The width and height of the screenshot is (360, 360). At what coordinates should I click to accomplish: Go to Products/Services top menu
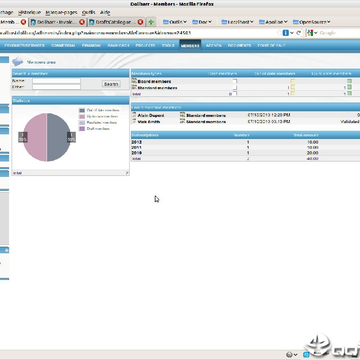25,46
